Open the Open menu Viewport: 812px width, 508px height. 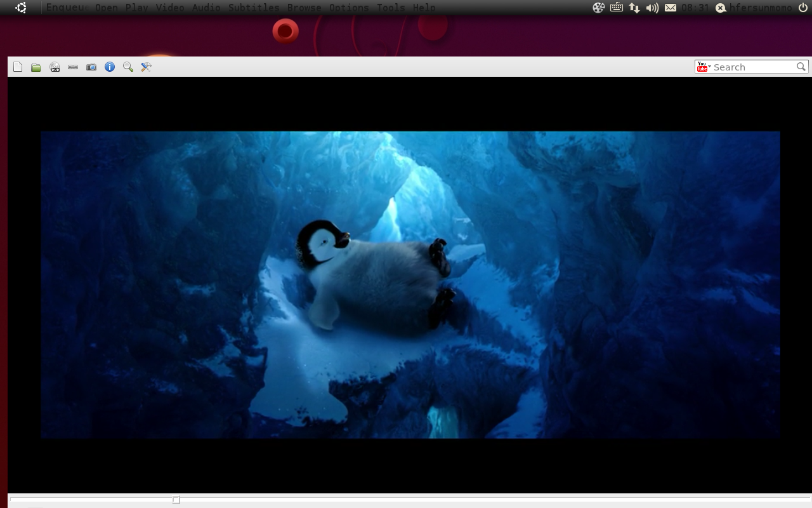click(x=107, y=8)
